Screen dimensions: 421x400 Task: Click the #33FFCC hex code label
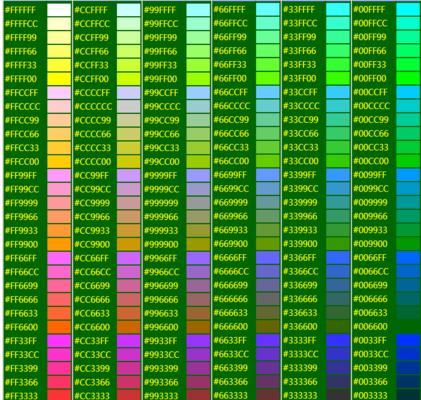(x=301, y=23)
